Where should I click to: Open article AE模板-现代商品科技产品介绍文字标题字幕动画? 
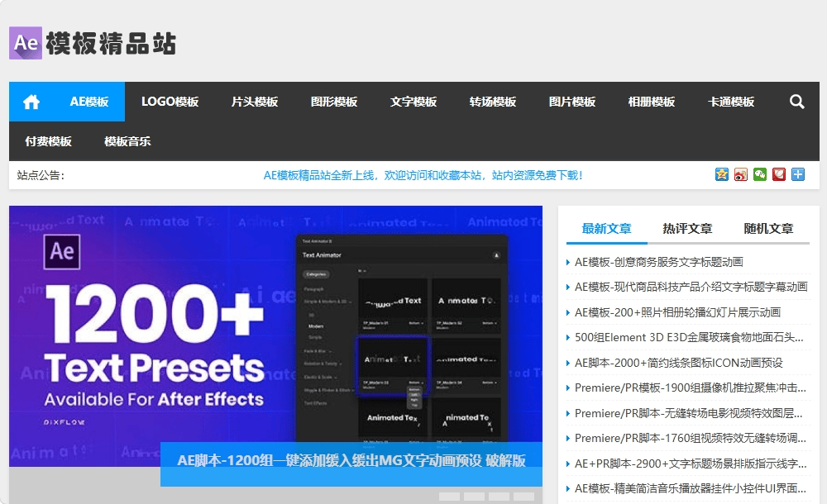coord(691,287)
